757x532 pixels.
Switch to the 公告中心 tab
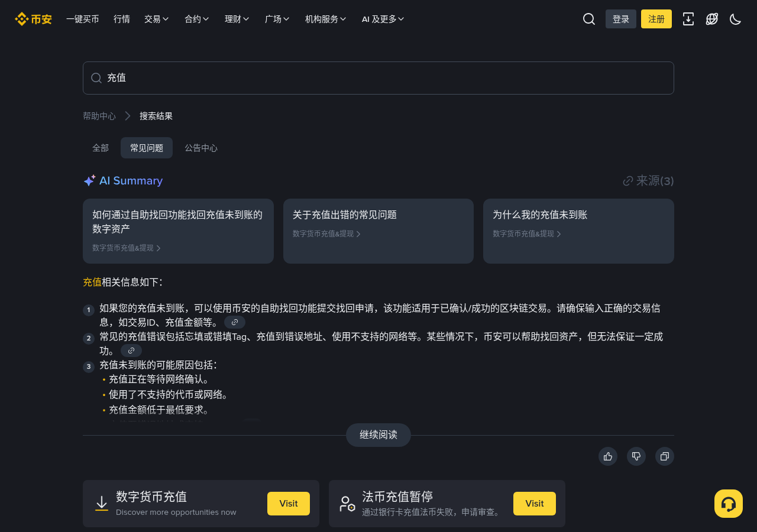[x=201, y=148]
